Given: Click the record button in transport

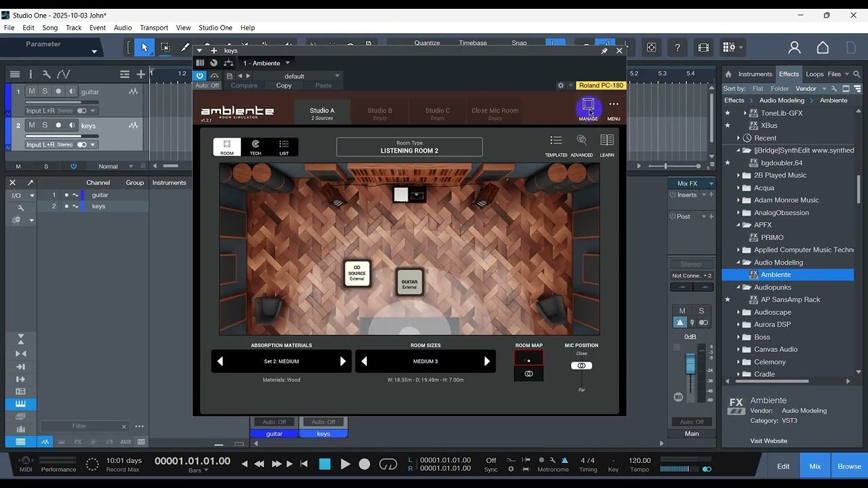Looking at the screenshot, I should pyautogui.click(x=365, y=464).
